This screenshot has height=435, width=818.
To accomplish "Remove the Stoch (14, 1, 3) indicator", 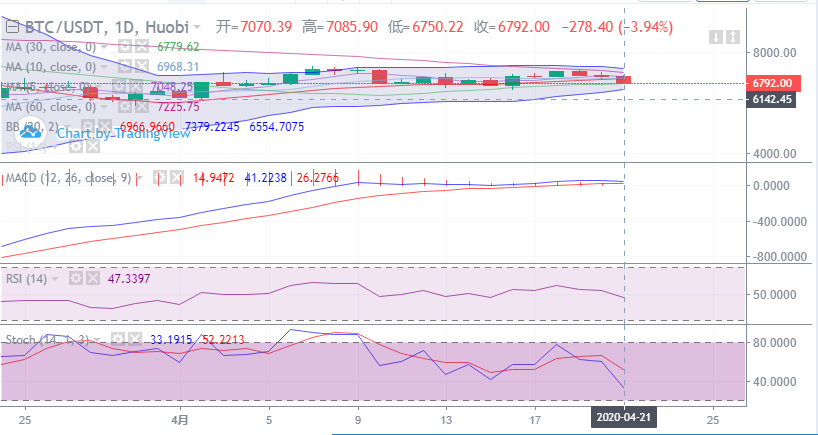I will 134,340.
